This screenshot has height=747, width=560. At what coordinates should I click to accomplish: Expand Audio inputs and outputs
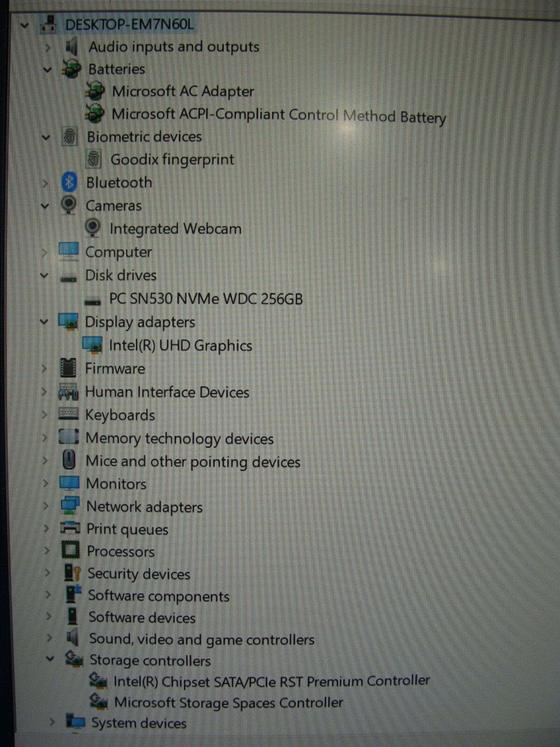[48, 47]
